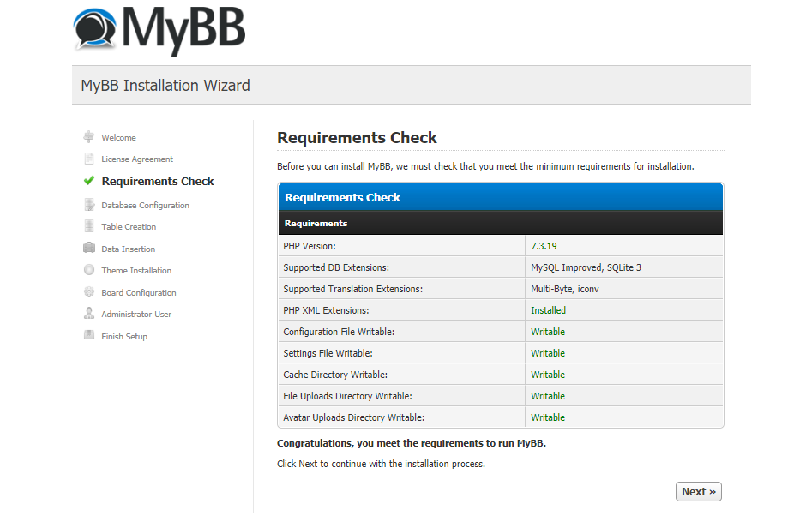Click the Next button to continue
This screenshot has width=812, height=522.
(698, 491)
